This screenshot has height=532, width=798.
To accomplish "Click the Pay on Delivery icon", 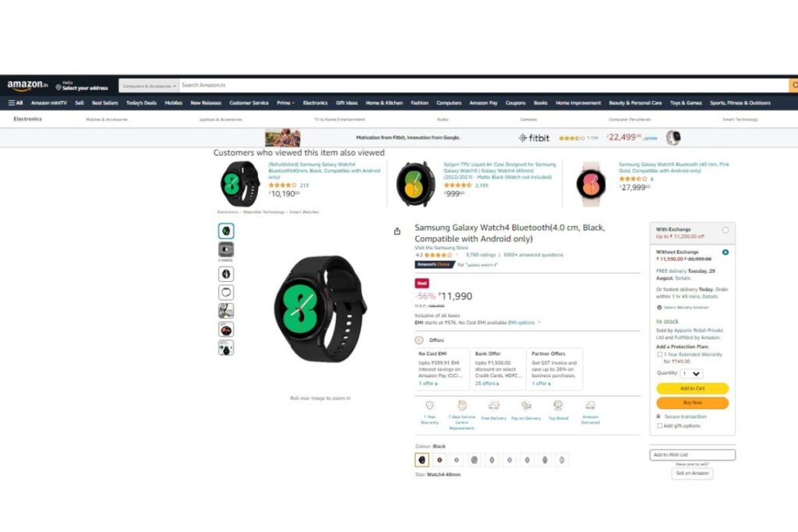I will tap(526, 405).
